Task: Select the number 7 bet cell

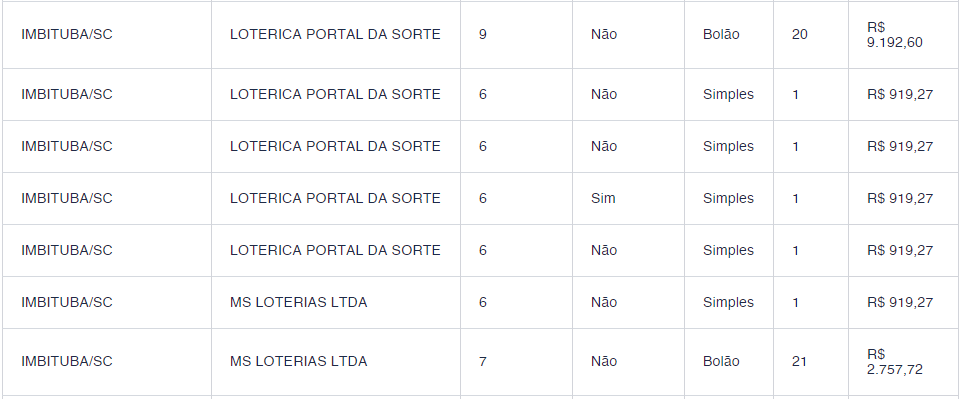Action: tap(483, 362)
